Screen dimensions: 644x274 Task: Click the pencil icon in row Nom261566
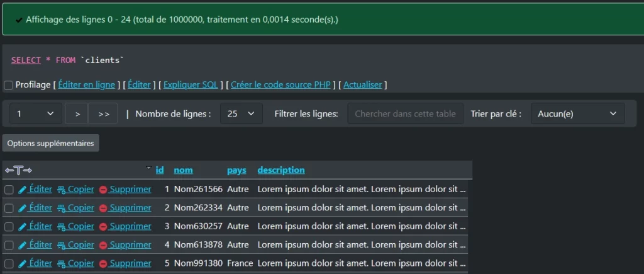[x=23, y=190]
